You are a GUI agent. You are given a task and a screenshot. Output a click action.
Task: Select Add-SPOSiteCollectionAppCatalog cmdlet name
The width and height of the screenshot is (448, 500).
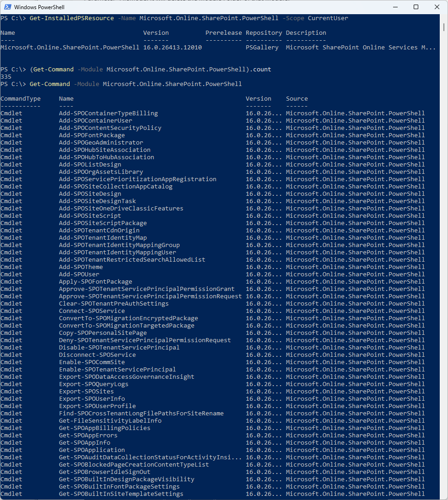tap(116, 187)
